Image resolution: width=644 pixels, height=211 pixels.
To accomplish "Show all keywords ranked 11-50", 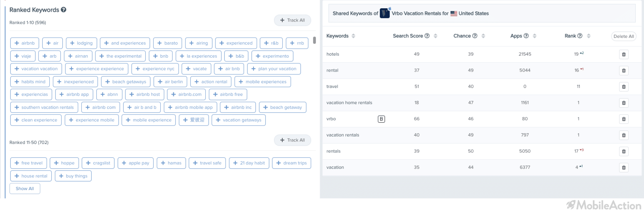I will tap(25, 188).
